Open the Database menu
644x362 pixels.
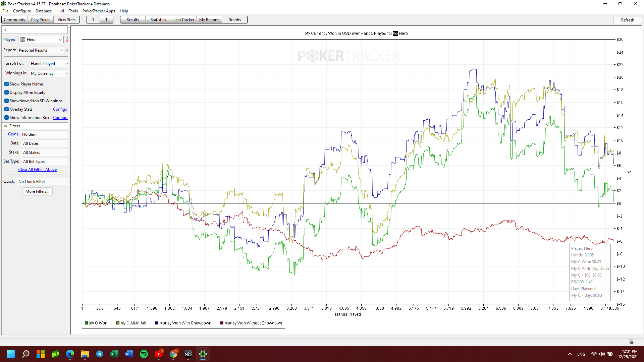pos(44,11)
